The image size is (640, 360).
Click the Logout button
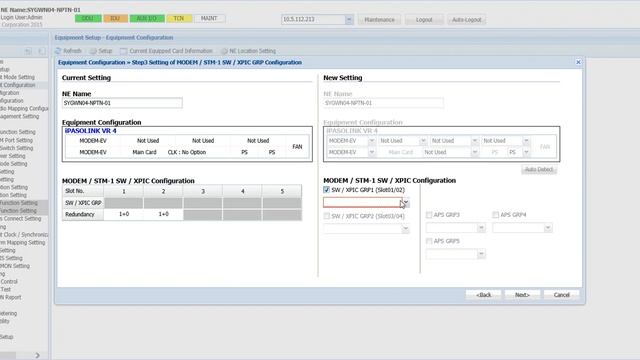point(424,20)
